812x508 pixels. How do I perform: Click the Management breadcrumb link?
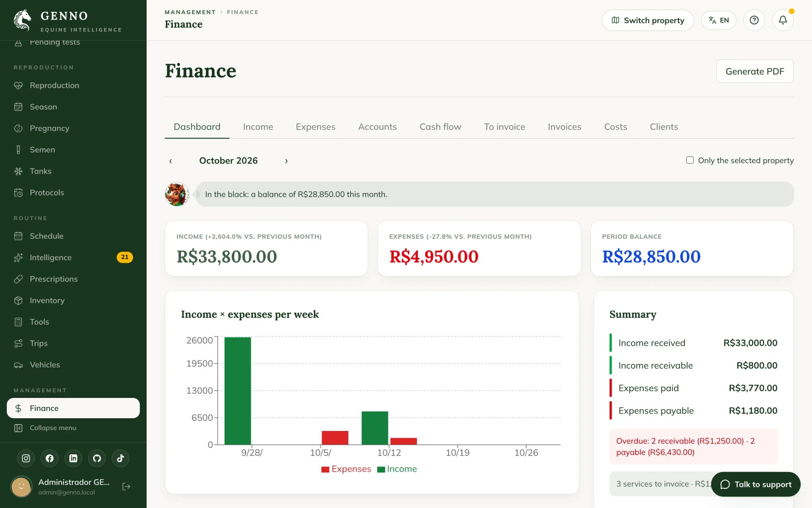(x=190, y=12)
